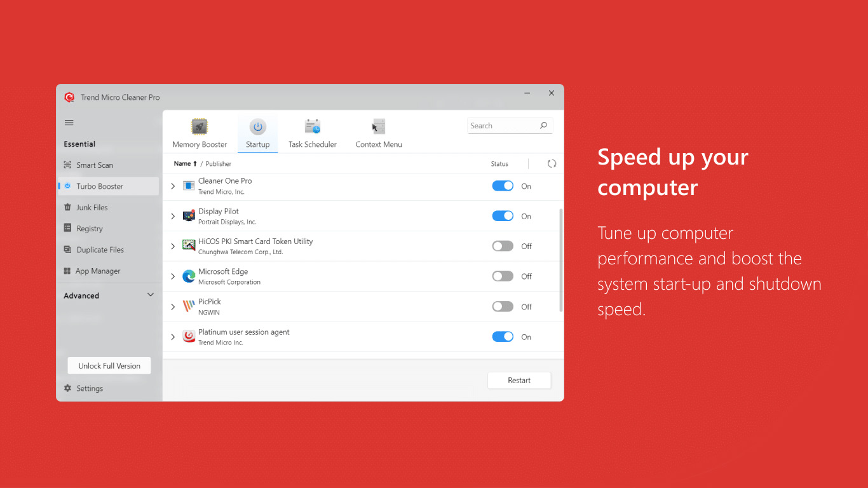Enable Microsoft Edge startup toggle
The width and height of the screenshot is (868, 488).
pos(503,276)
